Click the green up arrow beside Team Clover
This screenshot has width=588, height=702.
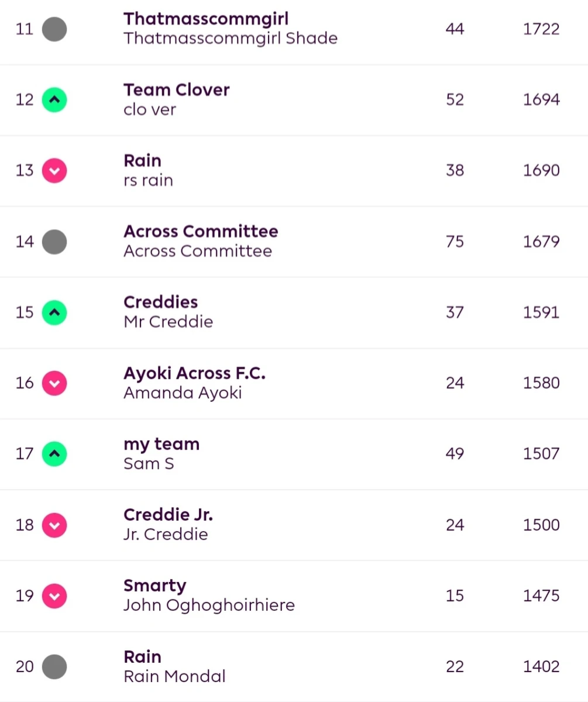click(54, 99)
